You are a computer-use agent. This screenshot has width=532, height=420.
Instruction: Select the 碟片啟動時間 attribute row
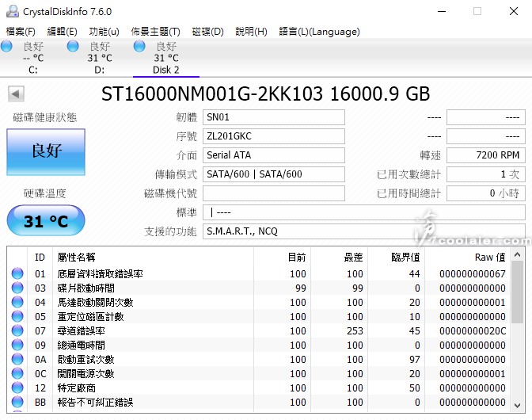coord(259,288)
